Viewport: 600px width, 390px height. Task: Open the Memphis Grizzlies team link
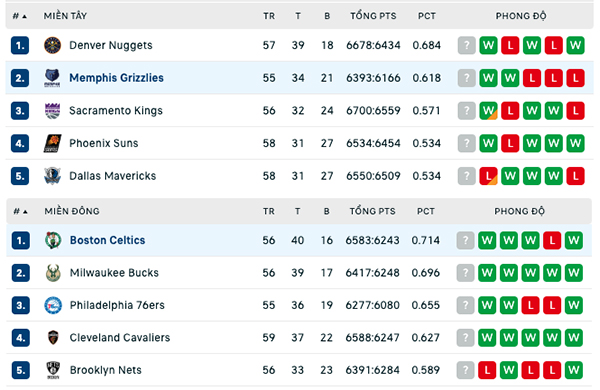pos(116,78)
